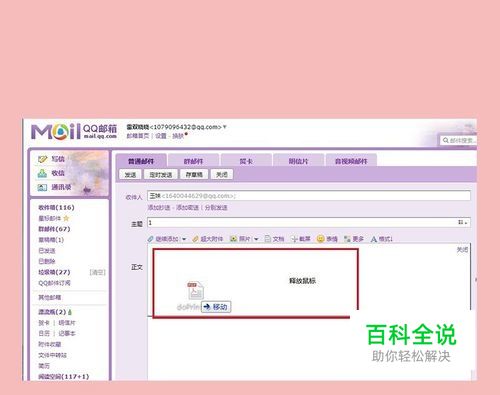The height and width of the screenshot is (395, 500).
Task: Click the dragged PDF file icon
Action: click(195, 290)
